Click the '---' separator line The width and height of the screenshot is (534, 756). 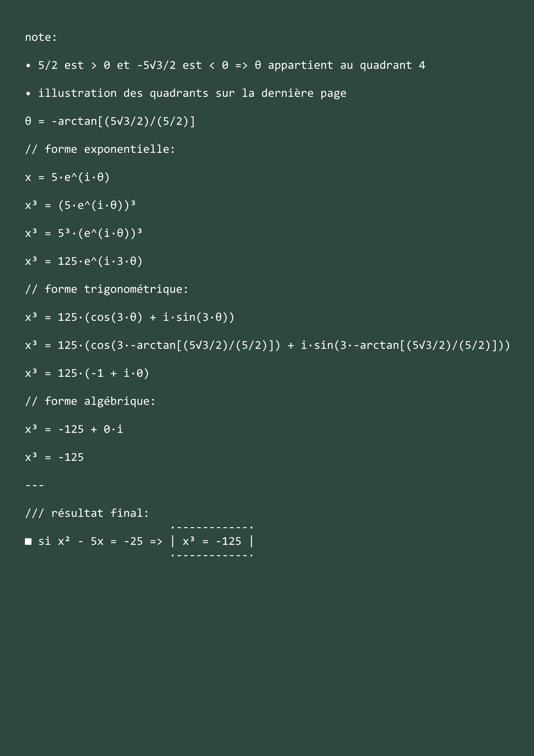click(x=35, y=485)
